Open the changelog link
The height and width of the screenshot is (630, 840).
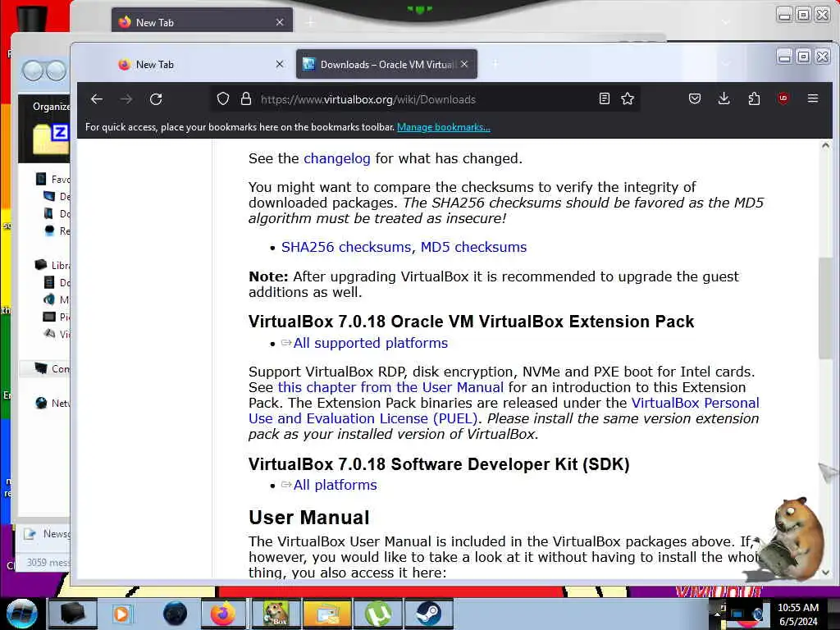337,158
